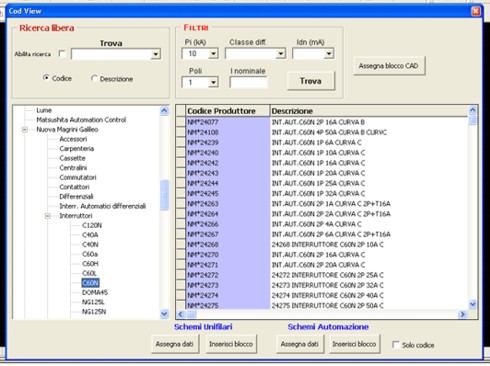This screenshot has width=490, height=366.
Task: Select NG125L in the tree
Action: tap(93, 302)
